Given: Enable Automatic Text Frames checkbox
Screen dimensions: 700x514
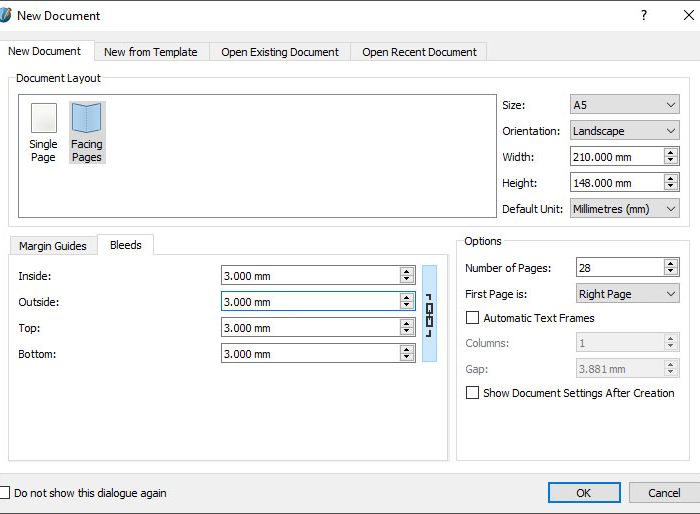Looking at the screenshot, I should [473, 318].
